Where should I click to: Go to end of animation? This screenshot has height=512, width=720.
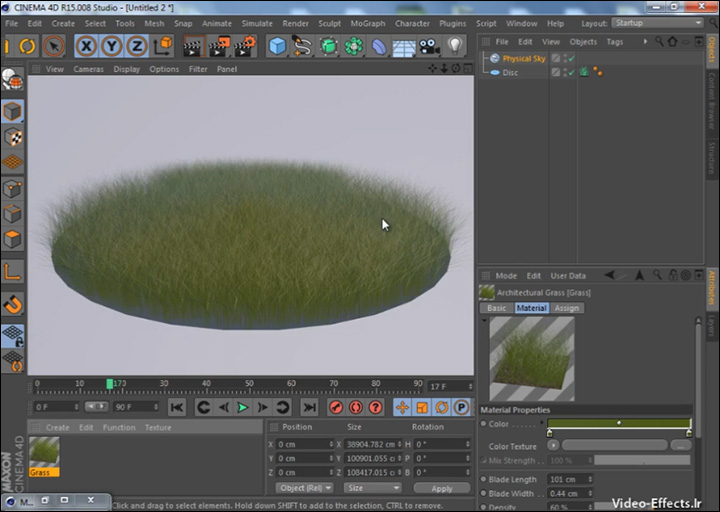point(309,407)
